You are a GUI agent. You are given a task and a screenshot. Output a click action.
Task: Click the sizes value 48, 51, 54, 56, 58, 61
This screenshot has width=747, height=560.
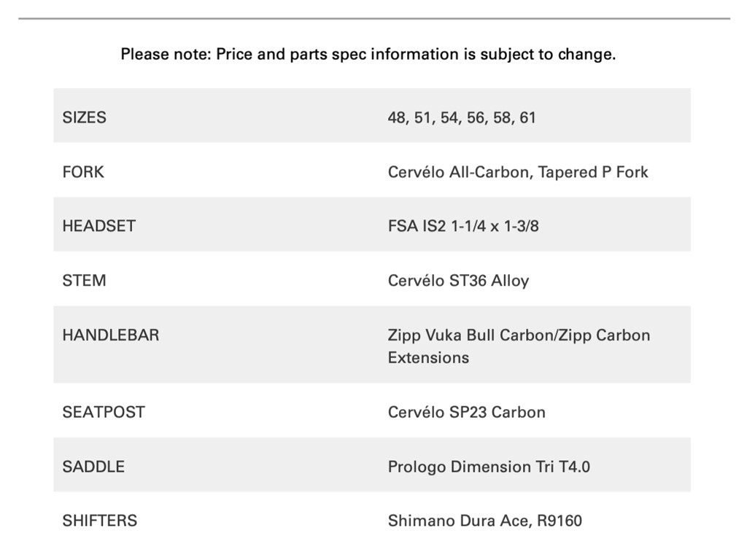(461, 117)
